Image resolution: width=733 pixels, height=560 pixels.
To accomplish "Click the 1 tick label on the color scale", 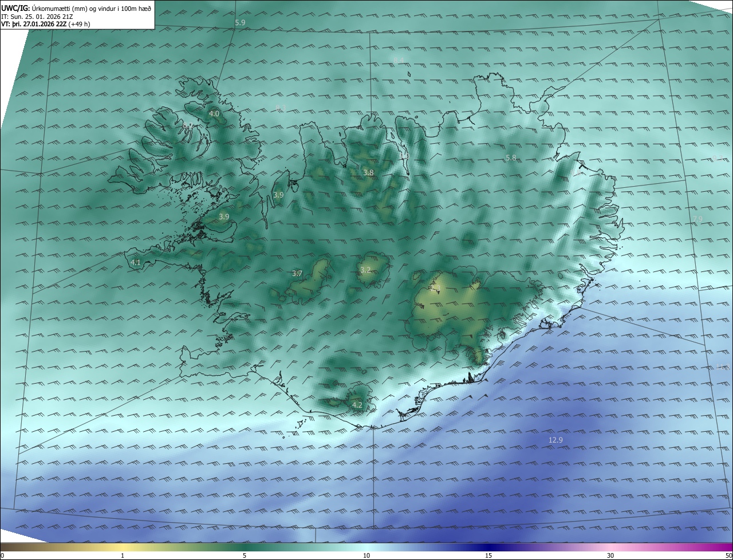I will tap(123, 555).
